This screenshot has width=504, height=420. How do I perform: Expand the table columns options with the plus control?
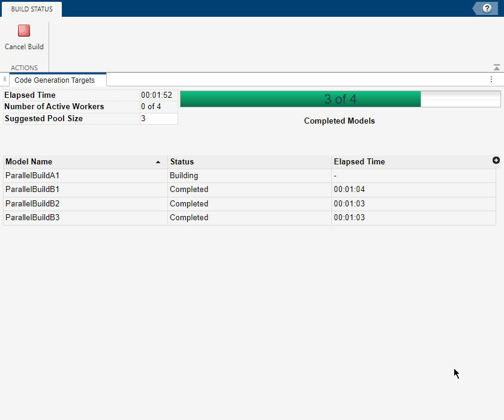tap(496, 160)
